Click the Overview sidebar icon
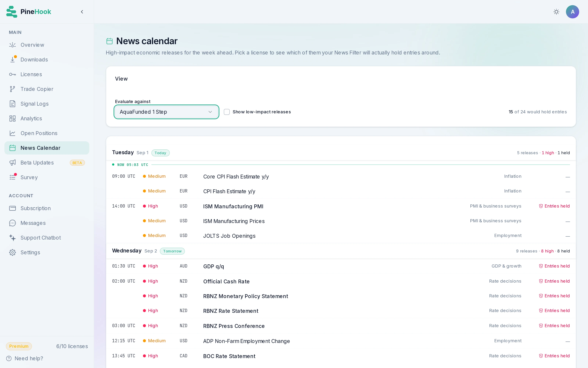Viewport: 588px width, 368px height. (12, 45)
